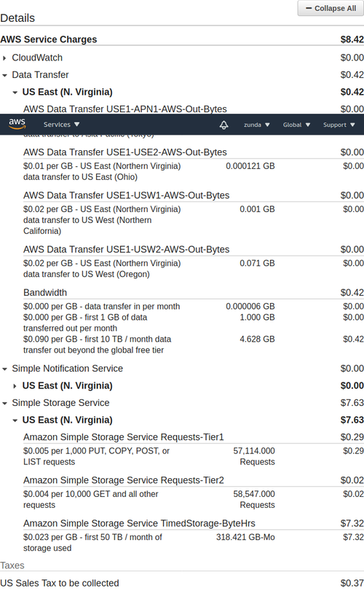
Task: Select the CloudWatch service label
Action: (37, 58)
